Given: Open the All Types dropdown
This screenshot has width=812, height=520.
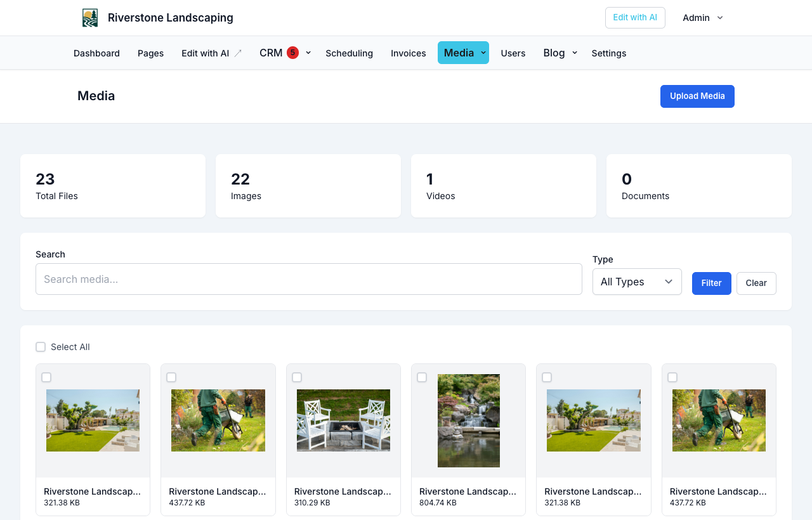Looking at the screenshot, I should point(637,282).
